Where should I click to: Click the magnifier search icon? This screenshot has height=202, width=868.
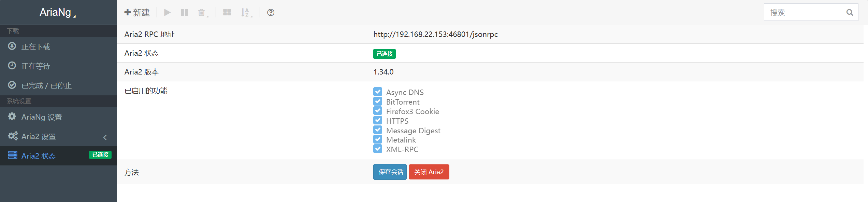tap(850, 13)
